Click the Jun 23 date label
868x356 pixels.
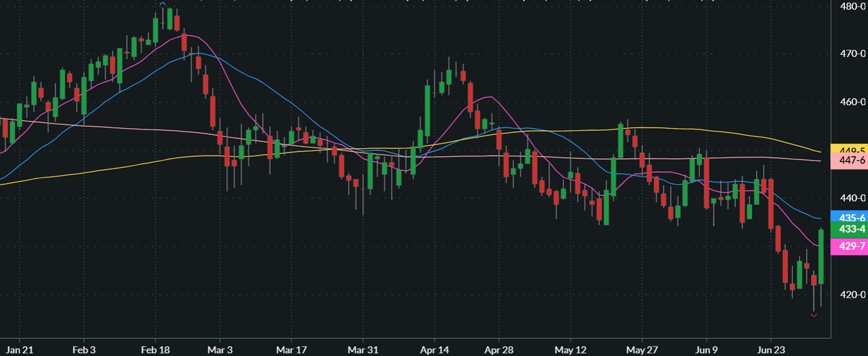point(771,349)
